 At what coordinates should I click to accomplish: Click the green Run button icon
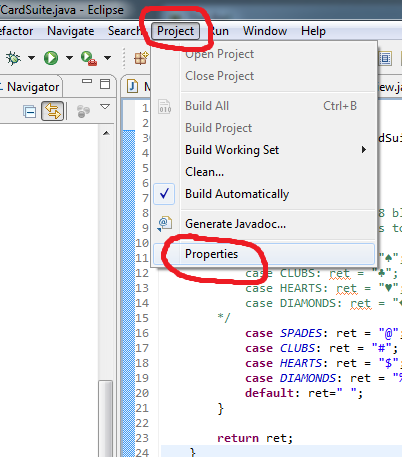coord(51,58)
